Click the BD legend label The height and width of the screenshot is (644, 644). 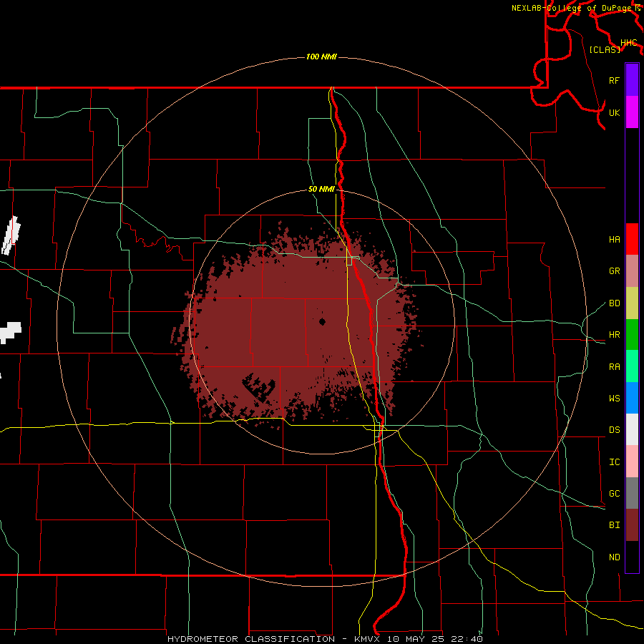615,303
